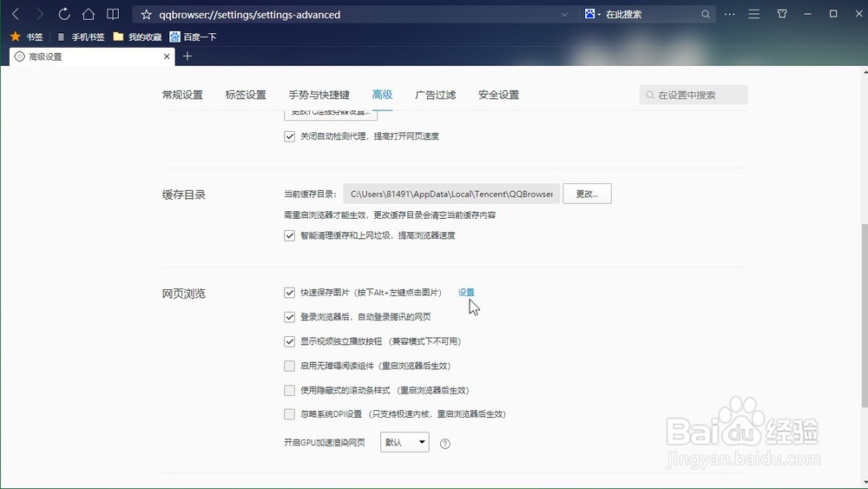Click the address bar URL text
Screen dimensions: 868x489
(250, 15)
